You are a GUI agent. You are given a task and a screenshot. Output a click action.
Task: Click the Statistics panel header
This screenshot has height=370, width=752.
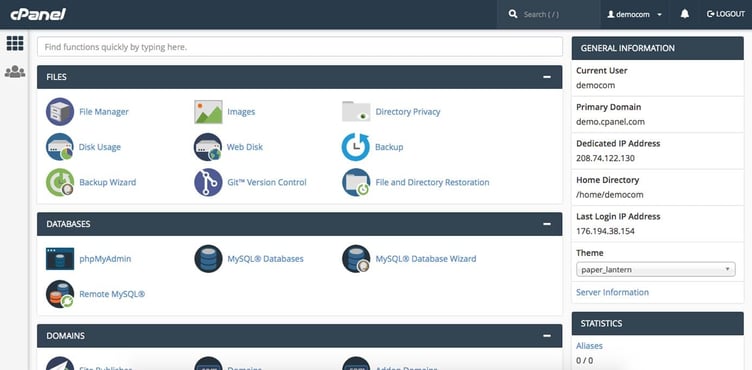[x=658, y=323]
